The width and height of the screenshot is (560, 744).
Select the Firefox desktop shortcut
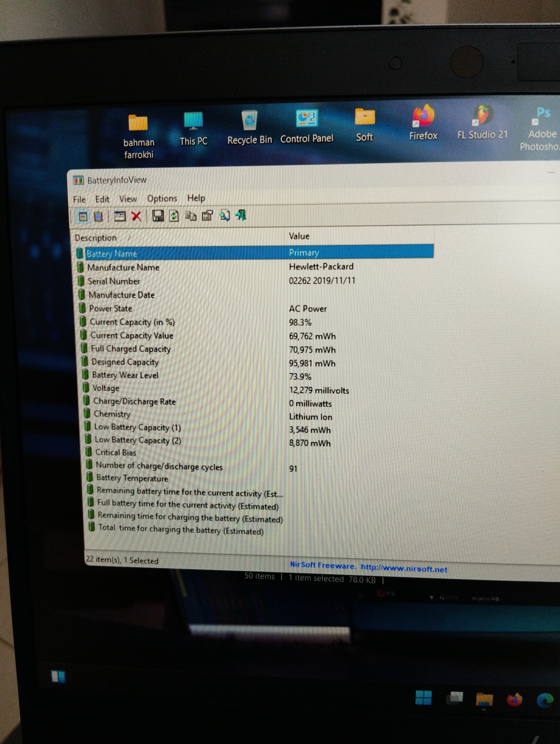click(x=423, y=123)
